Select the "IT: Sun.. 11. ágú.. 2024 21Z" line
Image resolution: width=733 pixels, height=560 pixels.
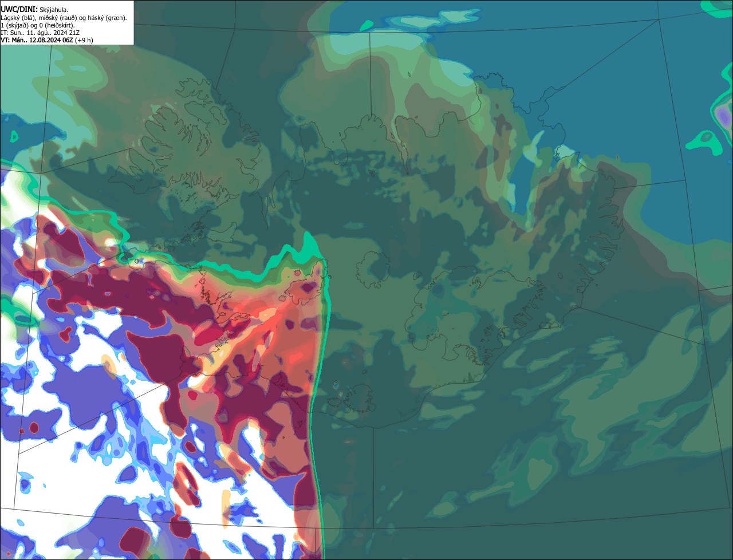coord(40,33)
